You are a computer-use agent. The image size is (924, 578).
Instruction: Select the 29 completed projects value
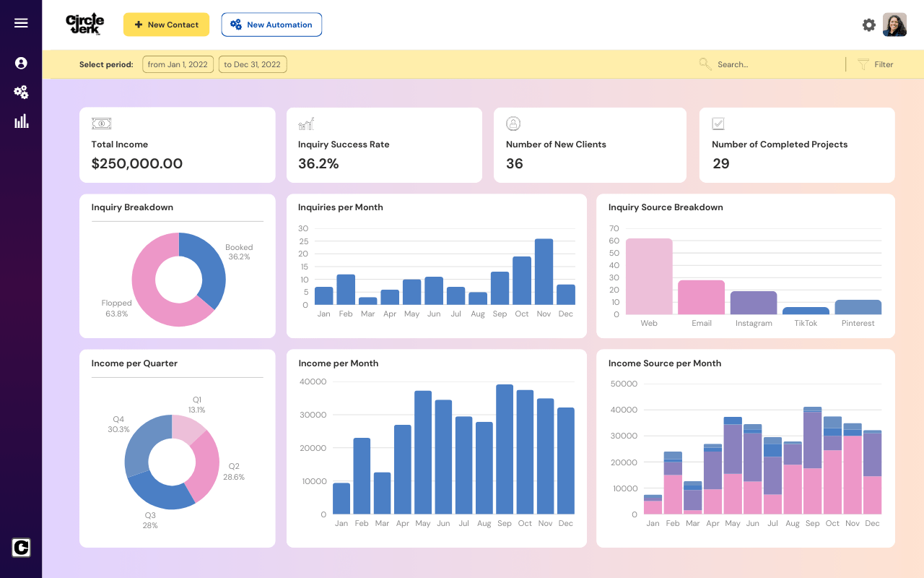pyautogui.click(x=720, y=163)
